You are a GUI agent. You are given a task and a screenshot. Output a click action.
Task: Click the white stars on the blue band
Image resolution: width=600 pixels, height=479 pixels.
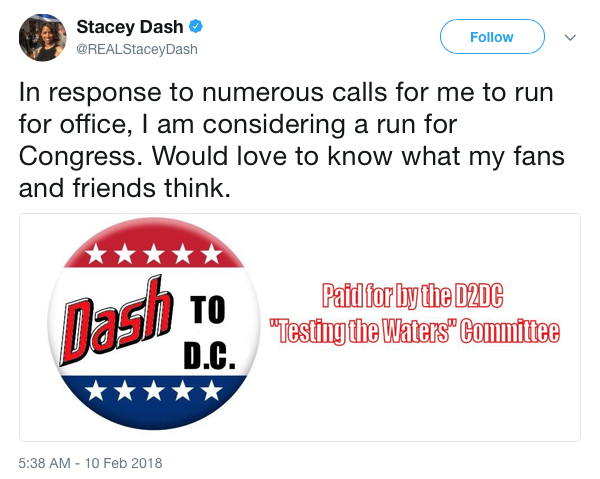pos(153,390)
